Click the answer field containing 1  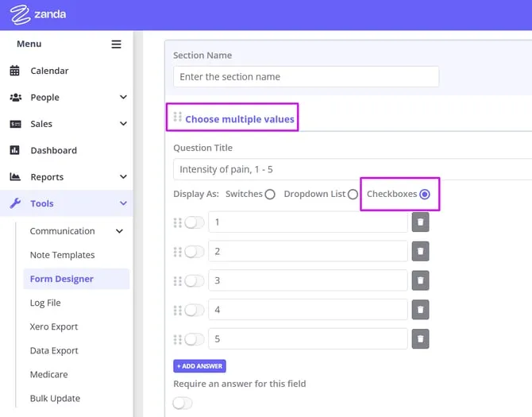pyautogui.click(x=308, y=222)
